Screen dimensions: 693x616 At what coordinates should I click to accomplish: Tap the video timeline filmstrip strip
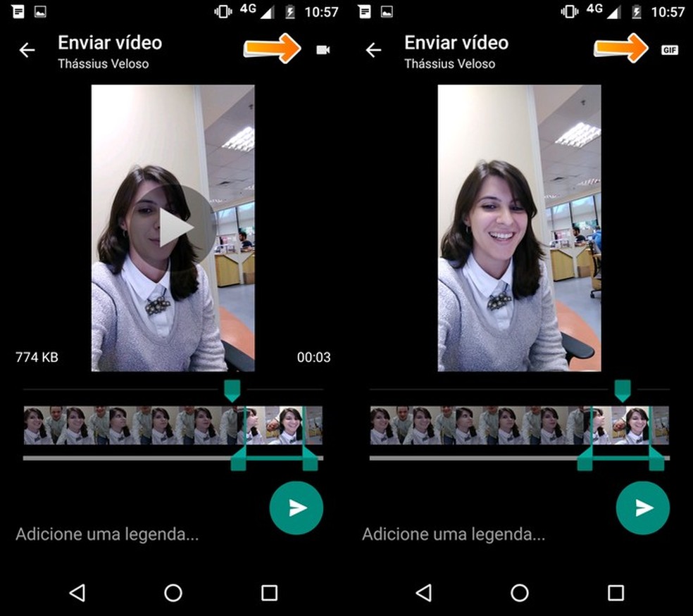click(141, 426)
